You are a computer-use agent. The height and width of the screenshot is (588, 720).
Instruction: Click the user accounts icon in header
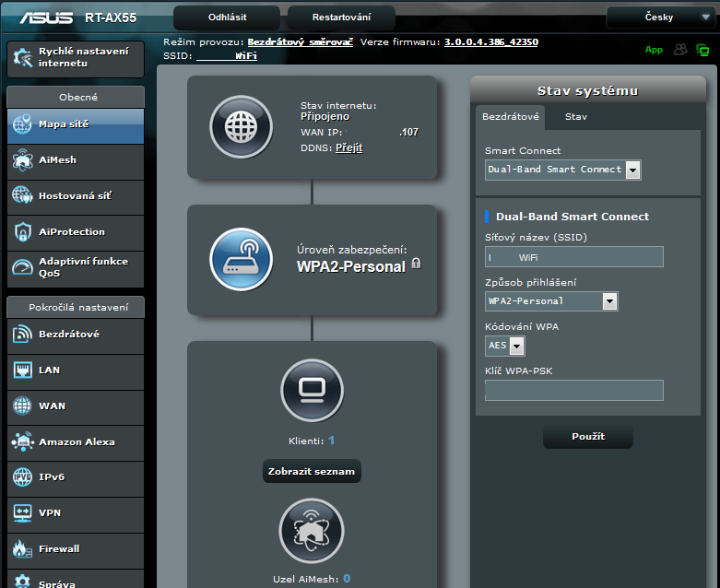pyautogui.click(x=681, y=50)
